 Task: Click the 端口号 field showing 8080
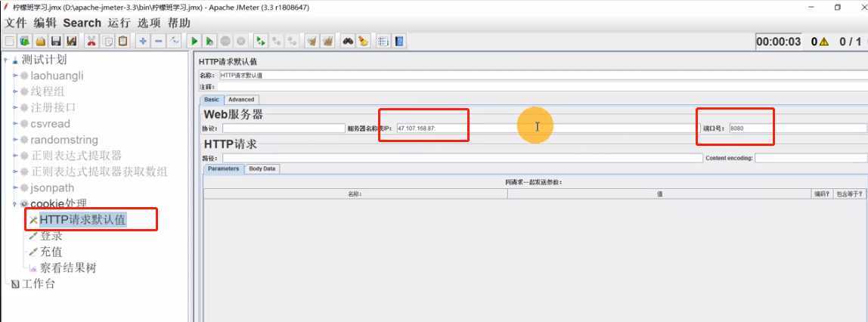tap(797, 128)
